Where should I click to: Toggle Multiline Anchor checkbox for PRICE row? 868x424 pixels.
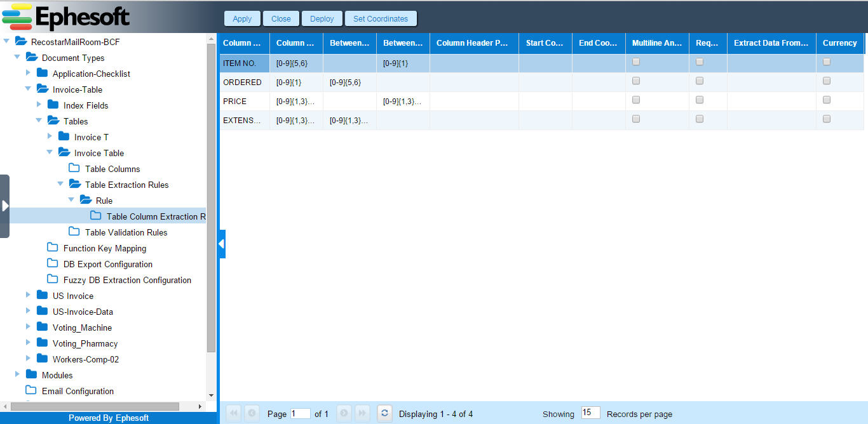pos(636,100)
